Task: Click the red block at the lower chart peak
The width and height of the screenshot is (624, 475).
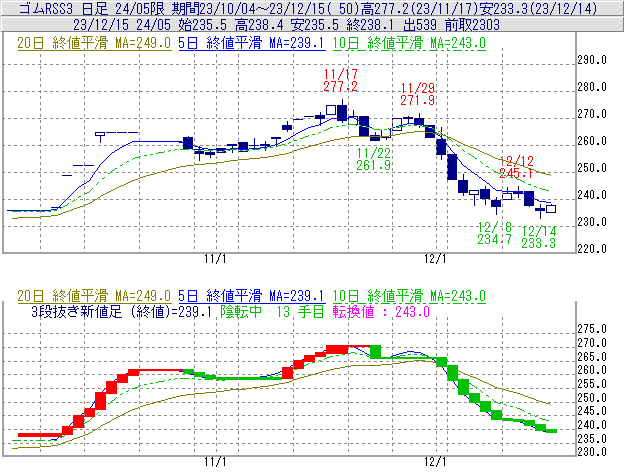Action: point(337,350)
